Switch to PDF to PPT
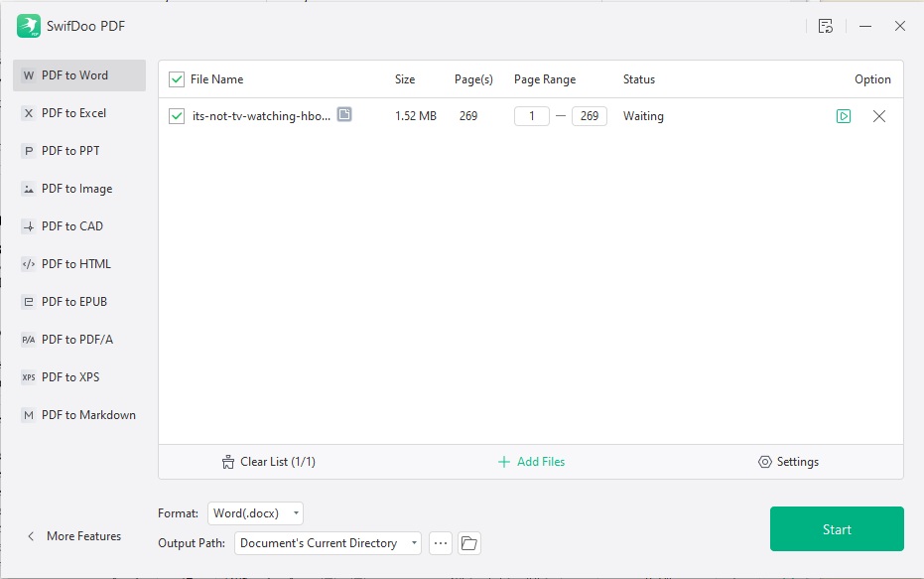The width and height of the screenshot is (924, 579). coord(79,151)
